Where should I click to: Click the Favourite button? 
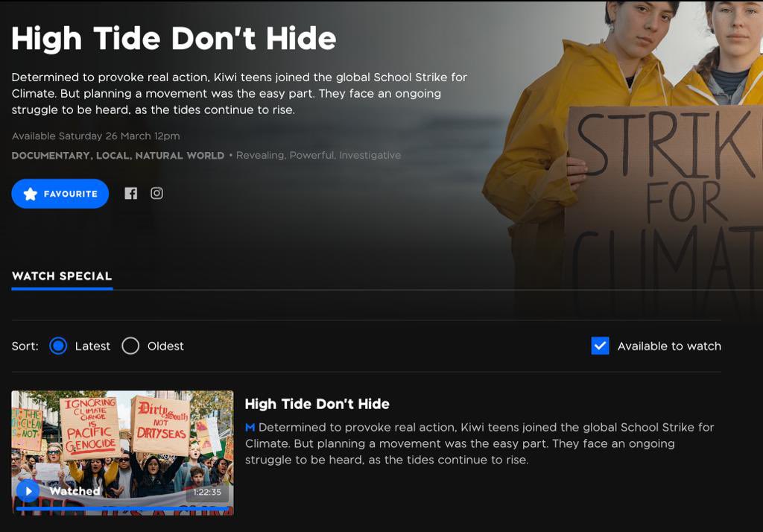(x=60, y=194)
